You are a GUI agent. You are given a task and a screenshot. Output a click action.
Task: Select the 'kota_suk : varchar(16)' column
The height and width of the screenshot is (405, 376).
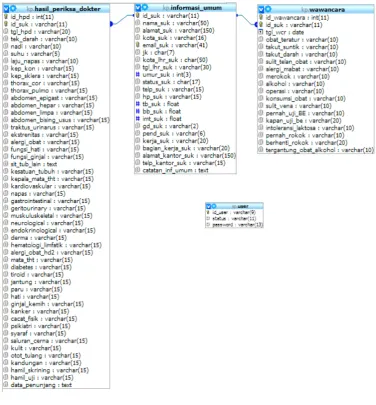[174, 38]
